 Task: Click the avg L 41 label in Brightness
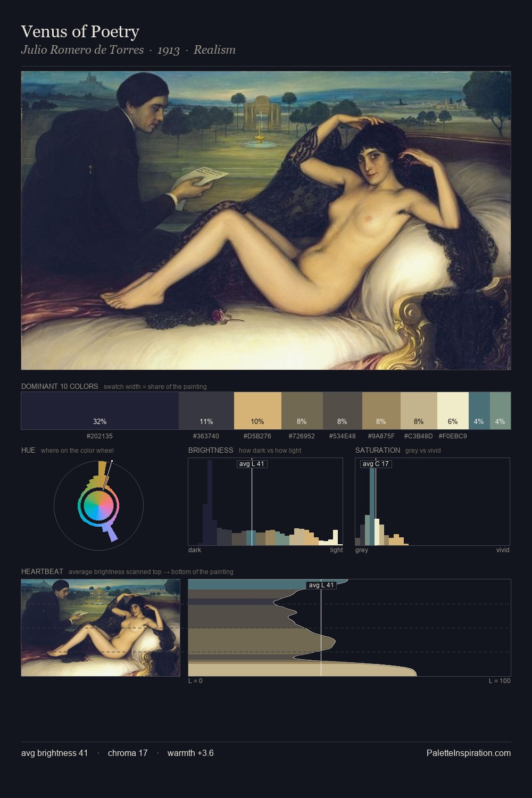[x=252, y=464]
